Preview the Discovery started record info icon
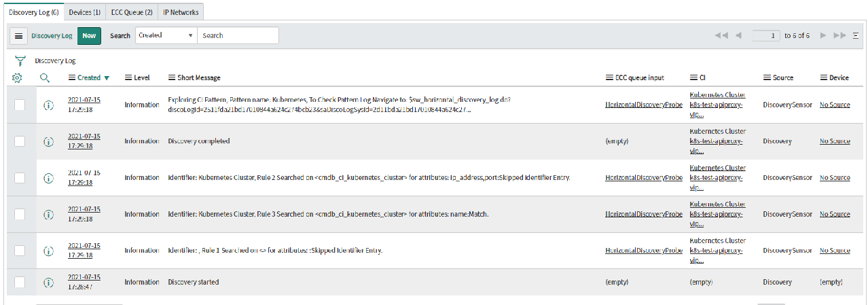 click(48, 282)
